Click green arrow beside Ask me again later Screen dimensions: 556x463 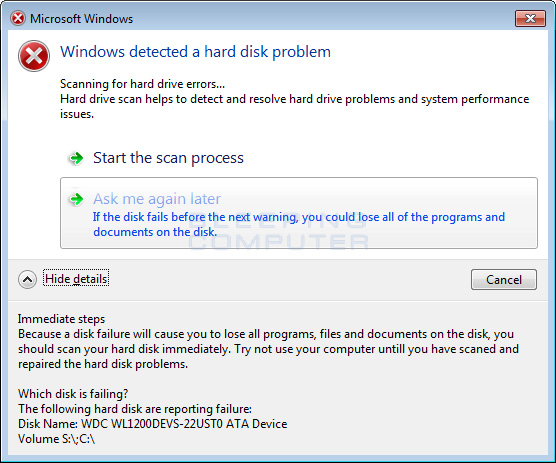pyautogui.click(x=76, y=199)
